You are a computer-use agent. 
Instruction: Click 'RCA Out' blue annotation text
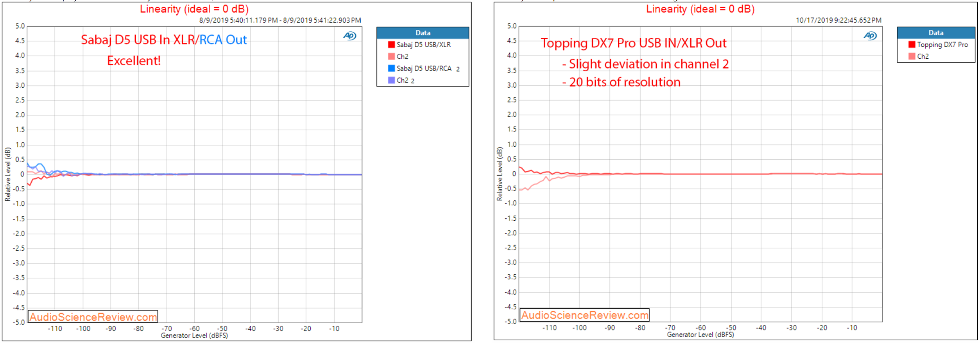pos(223,40)
